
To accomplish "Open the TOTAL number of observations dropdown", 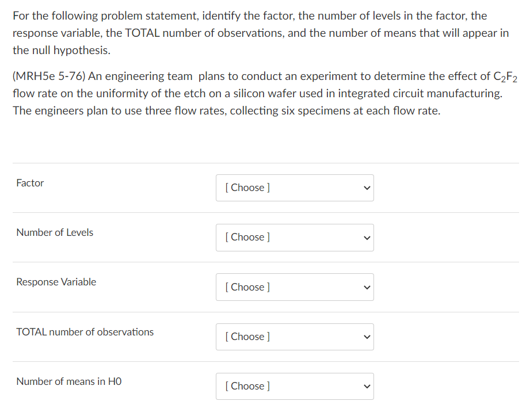I will pos(295,337).
